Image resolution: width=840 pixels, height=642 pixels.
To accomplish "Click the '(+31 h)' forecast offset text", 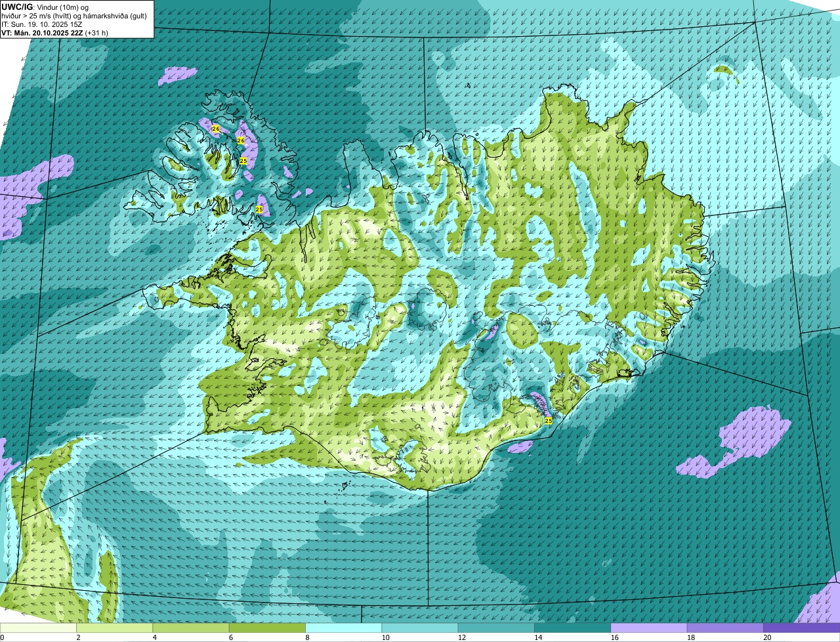I will click(96, 33).
